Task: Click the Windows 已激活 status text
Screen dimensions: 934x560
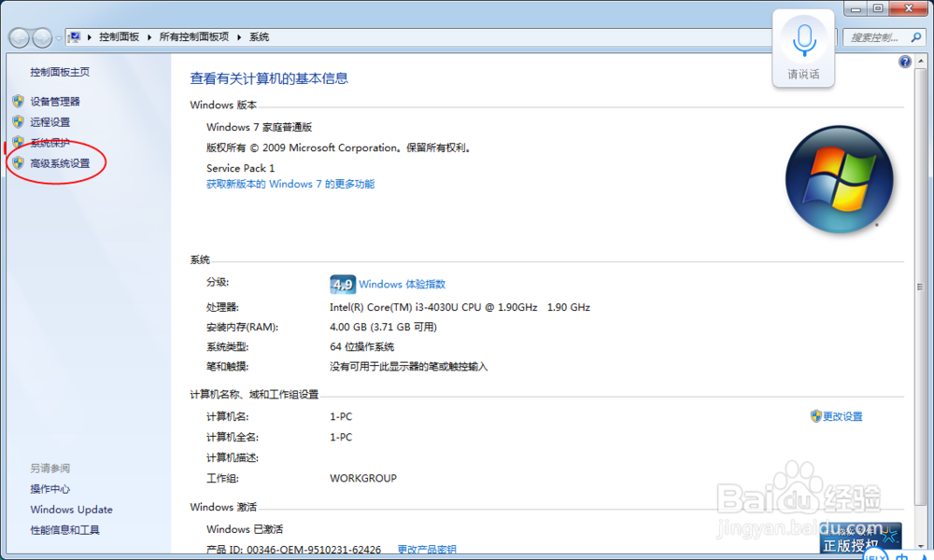Action: [x=245, y=529]
